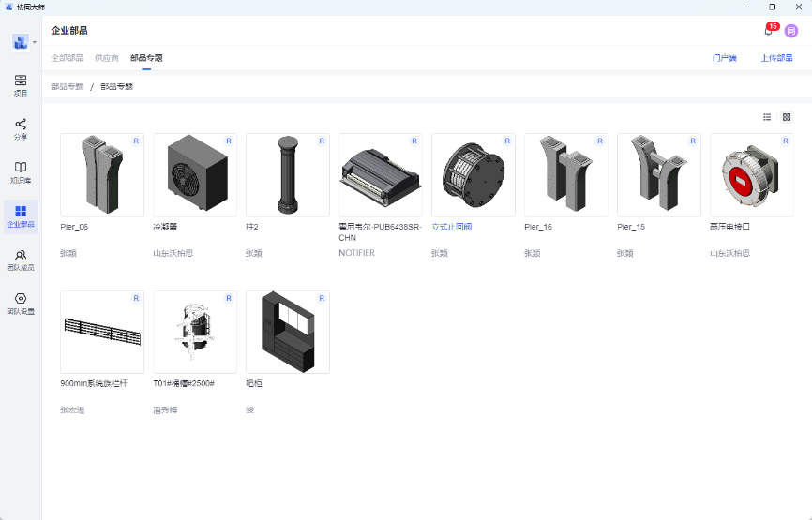The width and height of the screenshot is (812, 520).
Task: Open the 冷凝器 condenser thumbnail
Action: (x=194, y=175)
